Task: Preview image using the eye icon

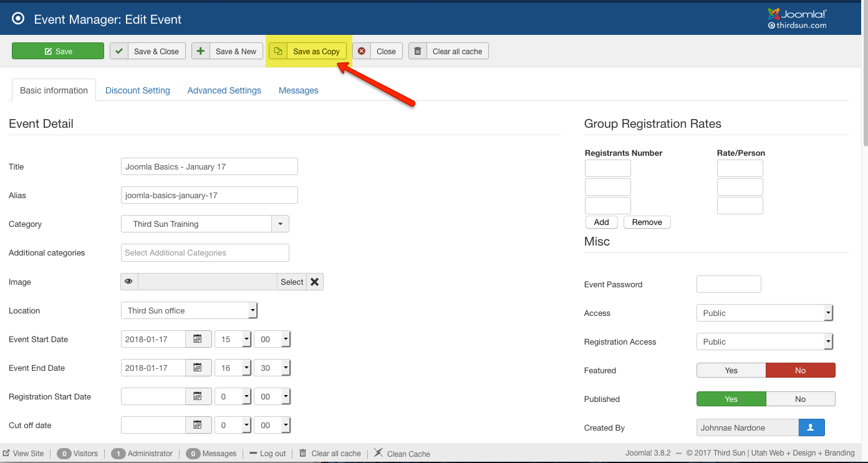Action: click(129, 282)
